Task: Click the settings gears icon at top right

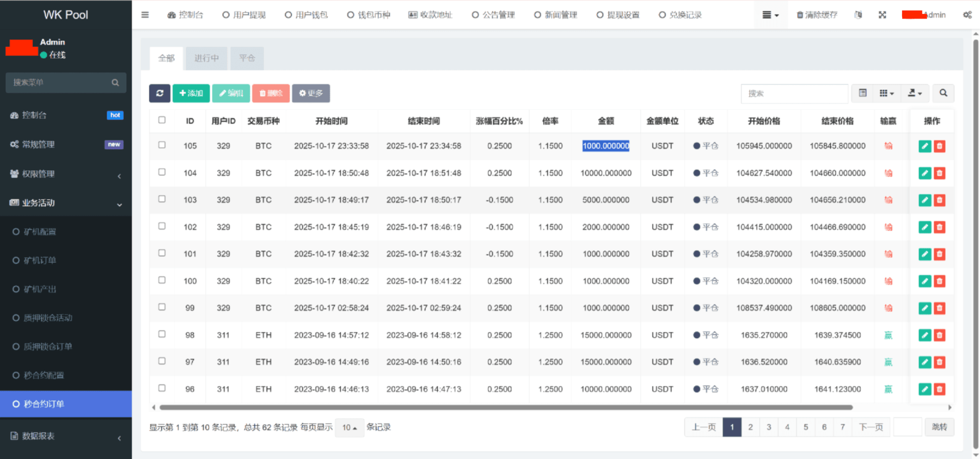Action: click(967, 15)
